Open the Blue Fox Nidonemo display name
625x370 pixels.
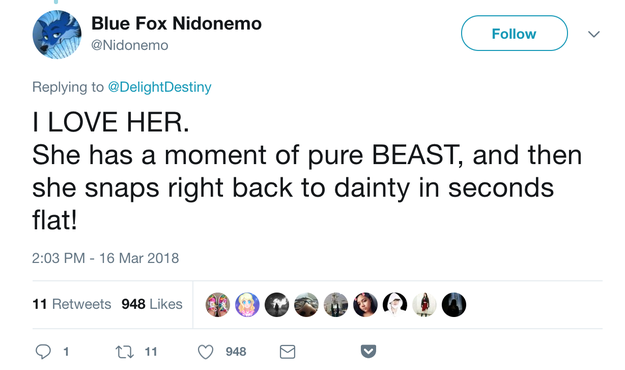pyautogui.click(x=177, y=24)
